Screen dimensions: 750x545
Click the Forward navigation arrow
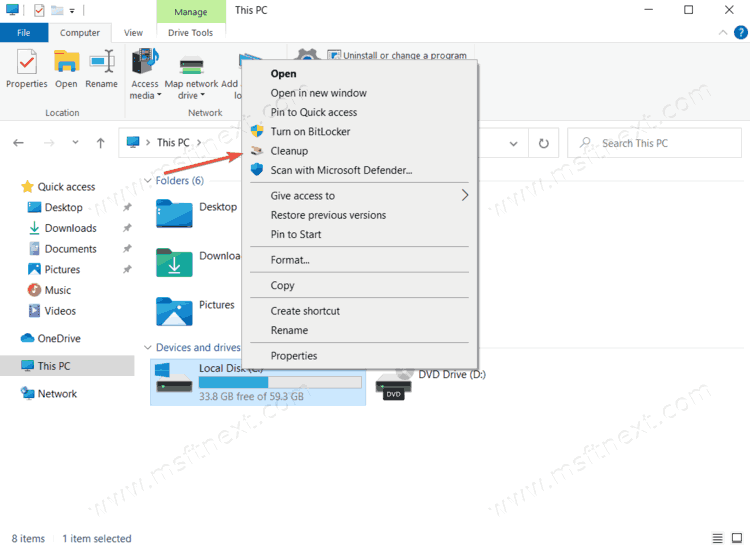click(49, 143)
